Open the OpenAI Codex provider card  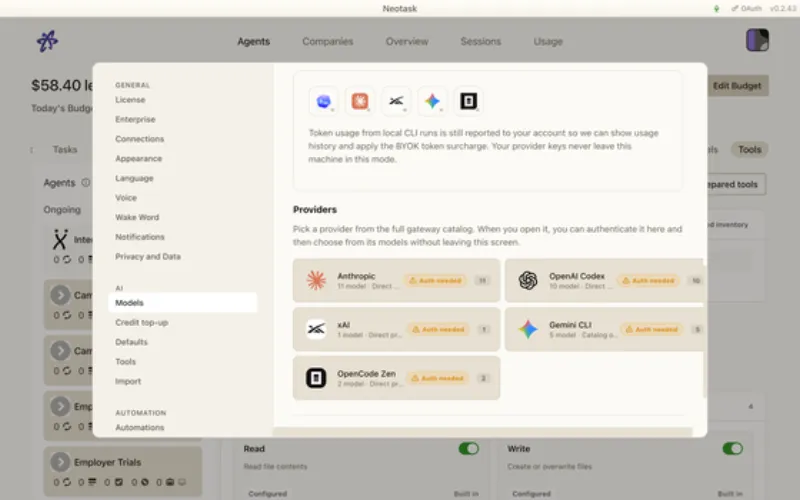click(604, 280)
